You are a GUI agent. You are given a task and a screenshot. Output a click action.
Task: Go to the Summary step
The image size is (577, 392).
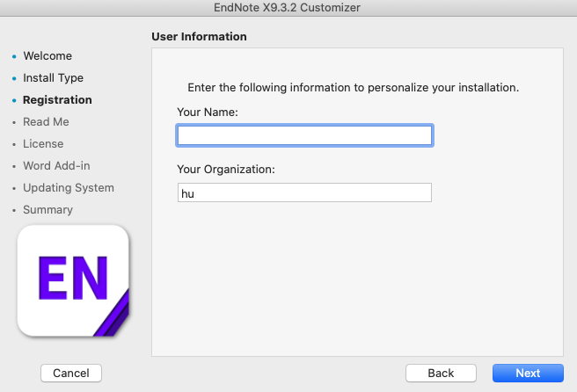[x=47, y=210]
